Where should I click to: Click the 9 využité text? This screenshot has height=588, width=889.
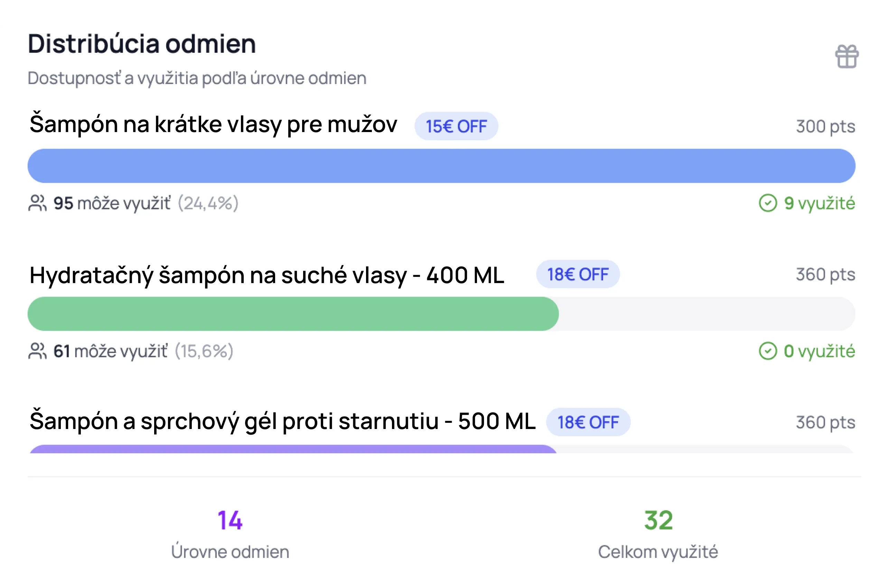(820, 203)
